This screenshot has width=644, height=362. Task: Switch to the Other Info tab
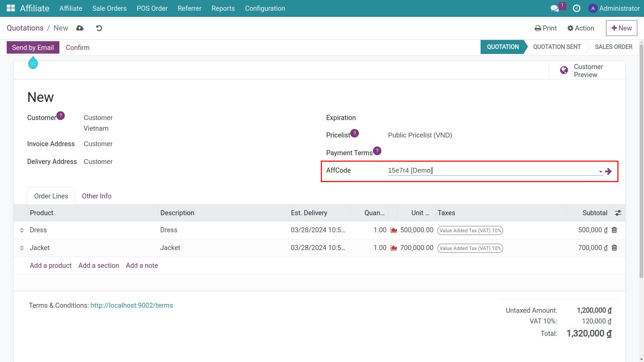97,196
